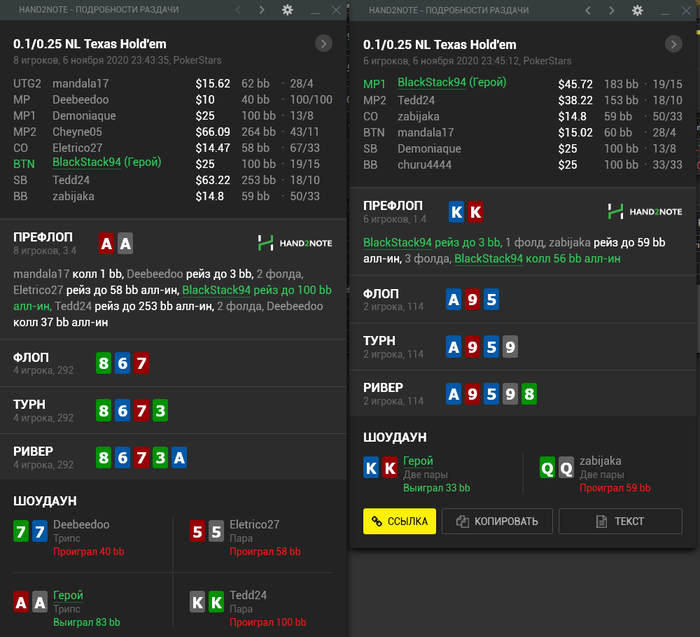
Task: Click green 8 card on left flop row
Action: pos(104,363)
